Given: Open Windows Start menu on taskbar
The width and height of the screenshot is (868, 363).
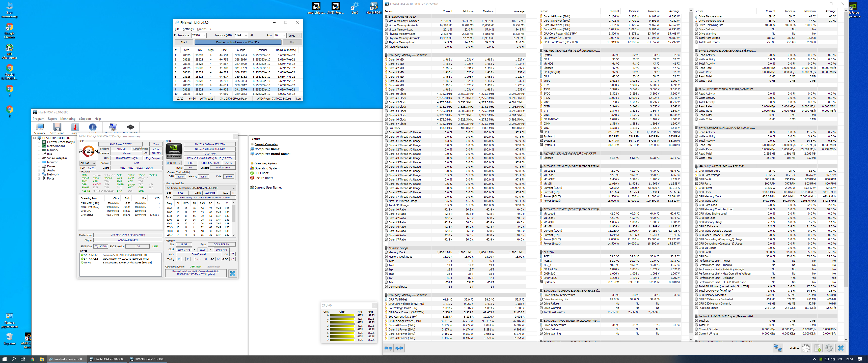Looking at the screenshot, I should point(4,359).
